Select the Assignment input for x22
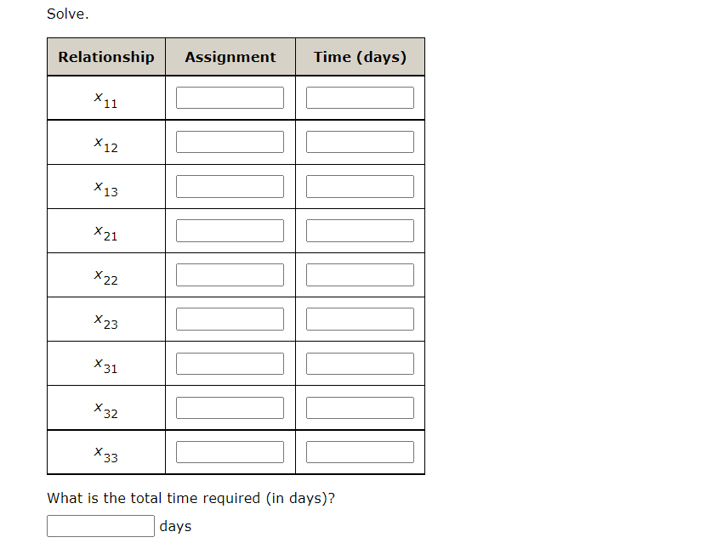 tap(230, 275)
